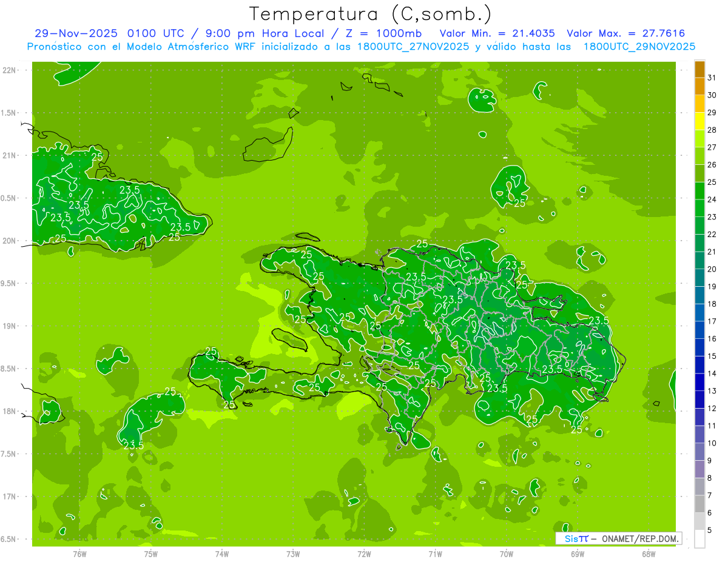Click the teal legend band between 19 and 20
The height and width of the screenshot is (562, 728).
pos(699,278)
